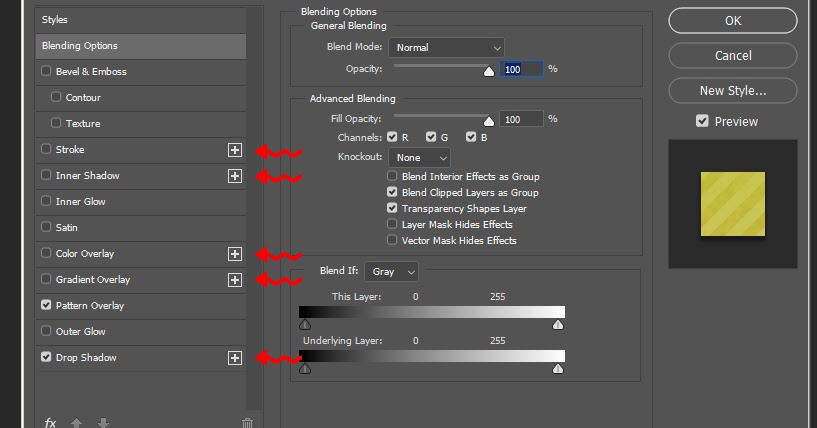Add another Gradient Overlay with plus icon
Screen dimensions: 817x428
pyautogui.click(x=235, y=280)
